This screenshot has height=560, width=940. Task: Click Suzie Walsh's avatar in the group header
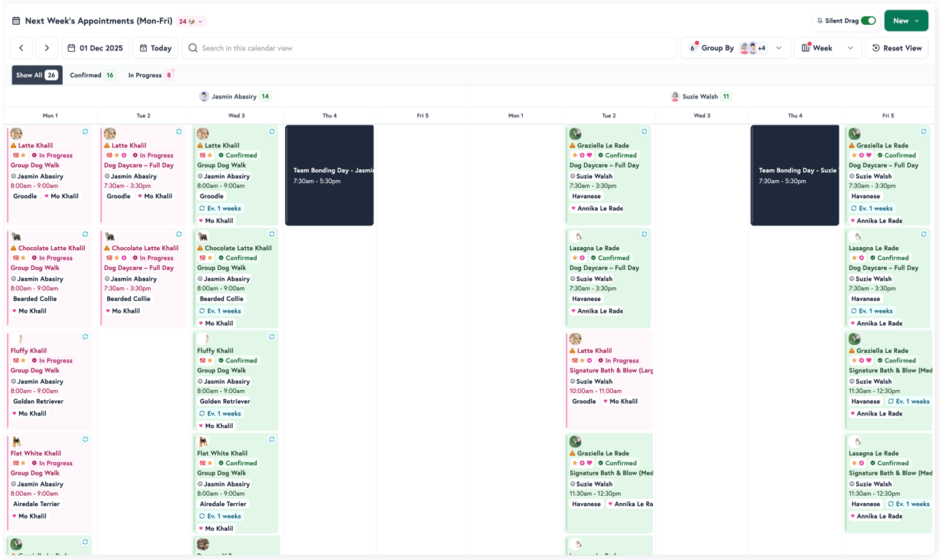[675, 96]
